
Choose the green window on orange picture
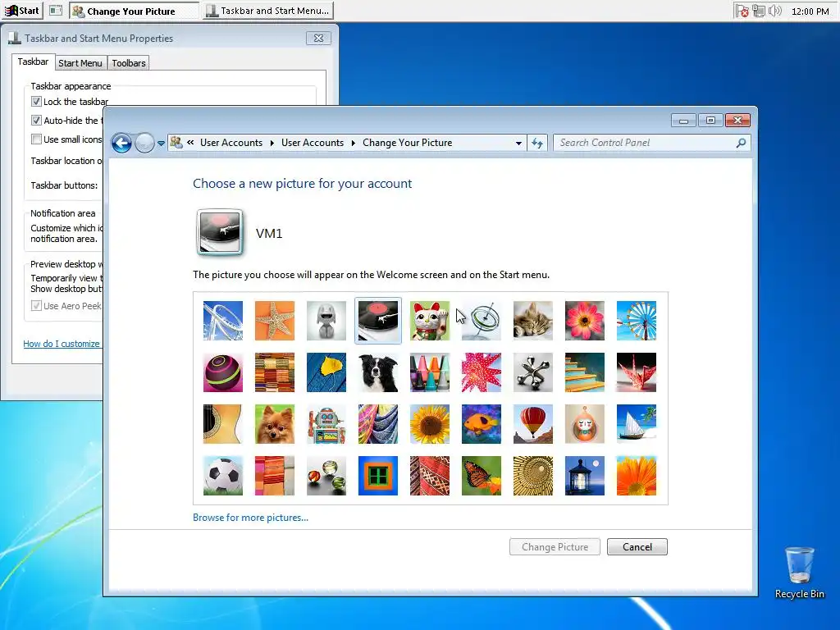[377, 476]
